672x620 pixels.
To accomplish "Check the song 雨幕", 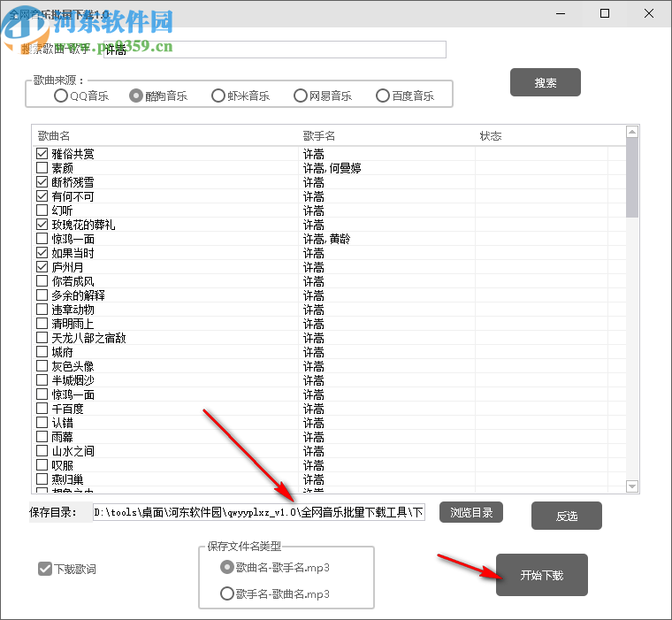I will pos(42,437).
